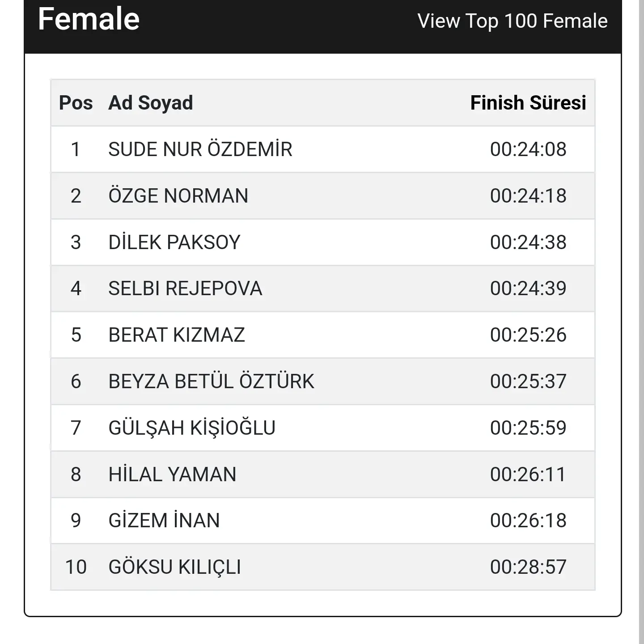This screenshot has width=644, height=644.
Task: Open the View Top 100 Female link
Action: [513, 21]
